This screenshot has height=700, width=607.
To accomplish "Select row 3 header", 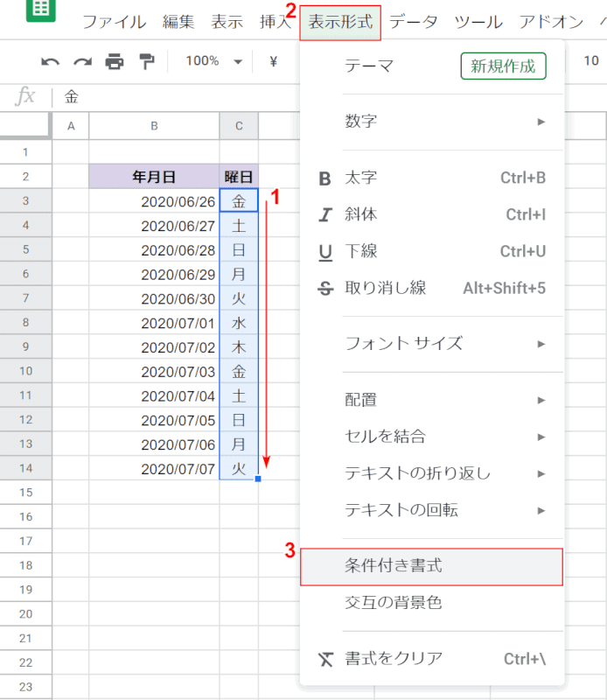I will tap(26, 201).
